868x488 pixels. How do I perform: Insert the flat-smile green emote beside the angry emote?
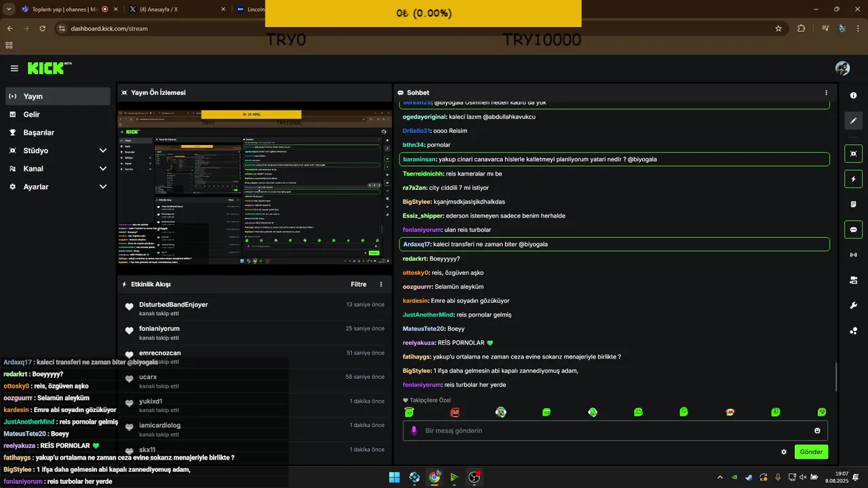pyautogui.click(x=547, y=412)
